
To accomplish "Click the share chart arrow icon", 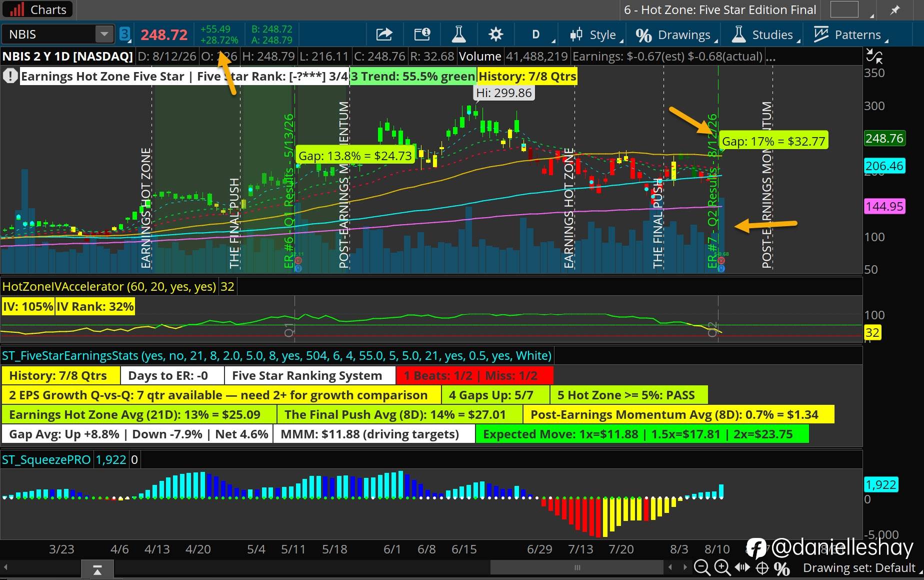I will 384,35.
